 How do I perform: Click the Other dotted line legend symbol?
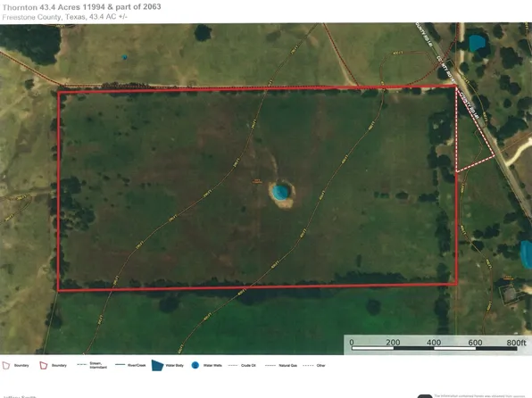pyautogui.click(x=308, y=365)
